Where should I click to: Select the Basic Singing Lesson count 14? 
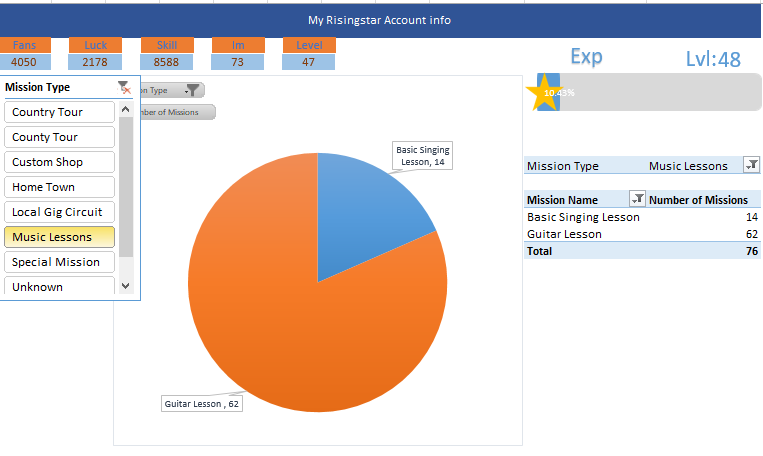click(752, 217)
